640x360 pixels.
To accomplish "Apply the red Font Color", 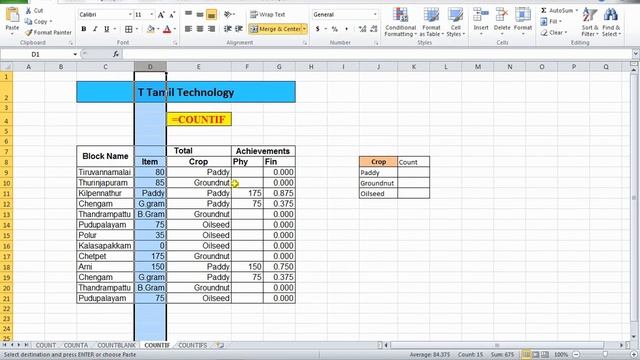I will [x=167, y=29].
